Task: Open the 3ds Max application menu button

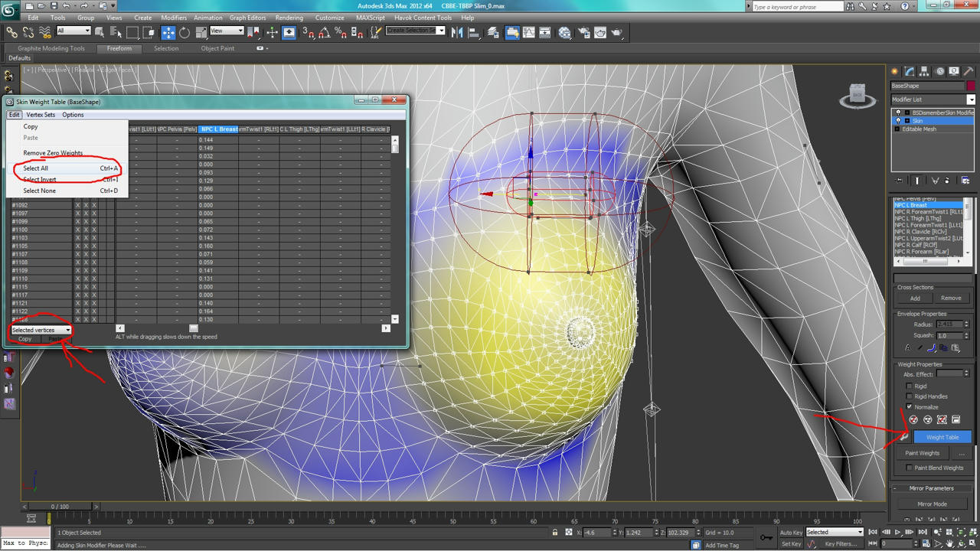Action: point(10,9)
